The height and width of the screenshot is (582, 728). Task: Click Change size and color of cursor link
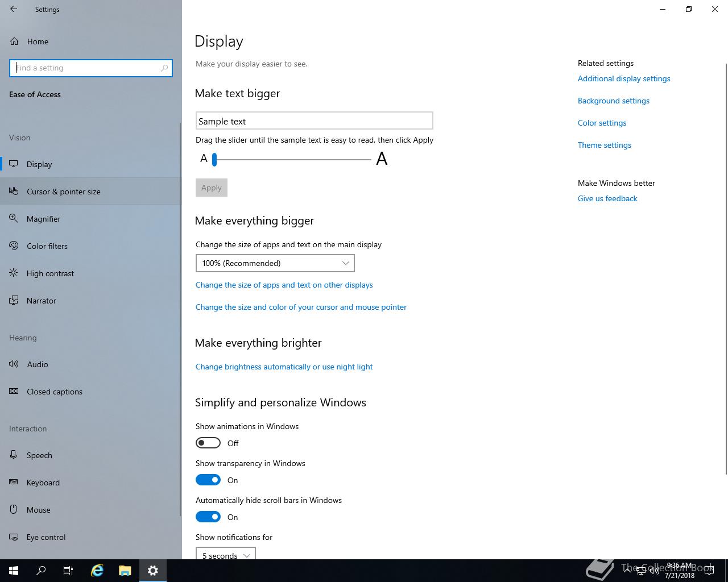point(301,307)
